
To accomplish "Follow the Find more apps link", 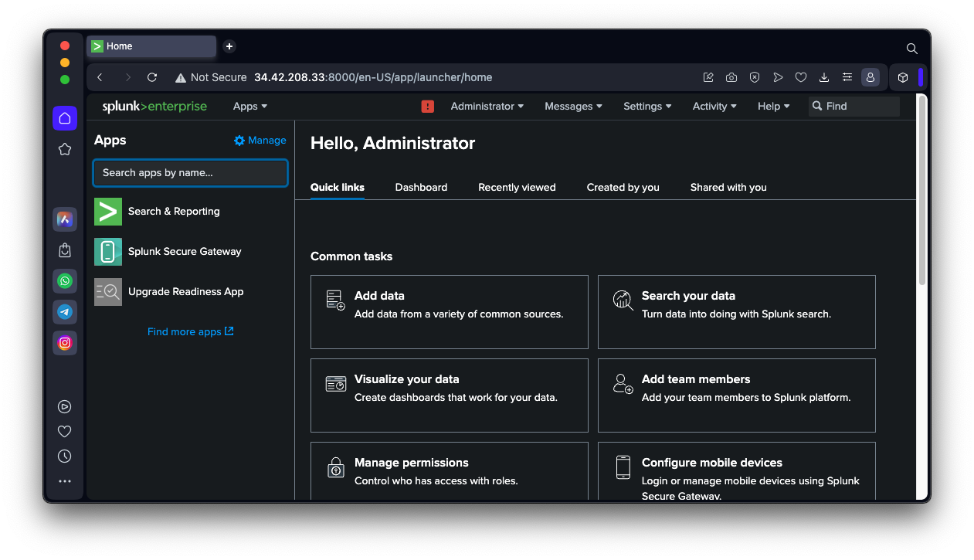I will (190, 332).
